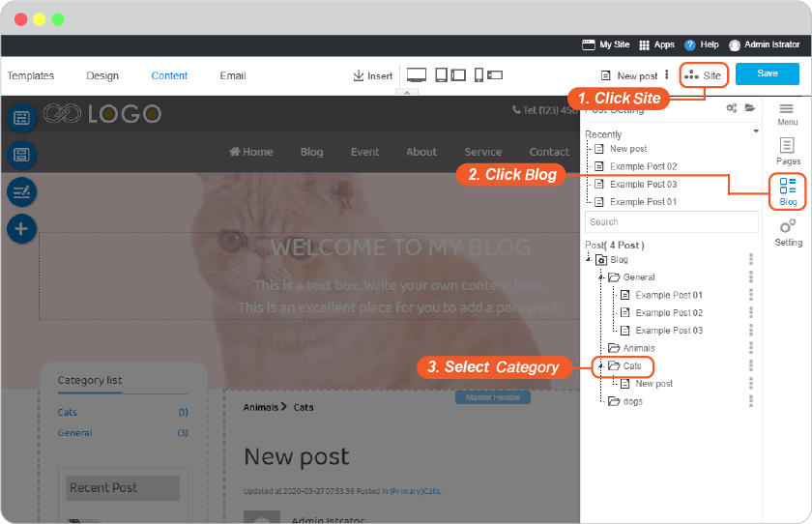812x524 pixels.
Task: Select desktop preview mode icon
Action: pos(417,75)
